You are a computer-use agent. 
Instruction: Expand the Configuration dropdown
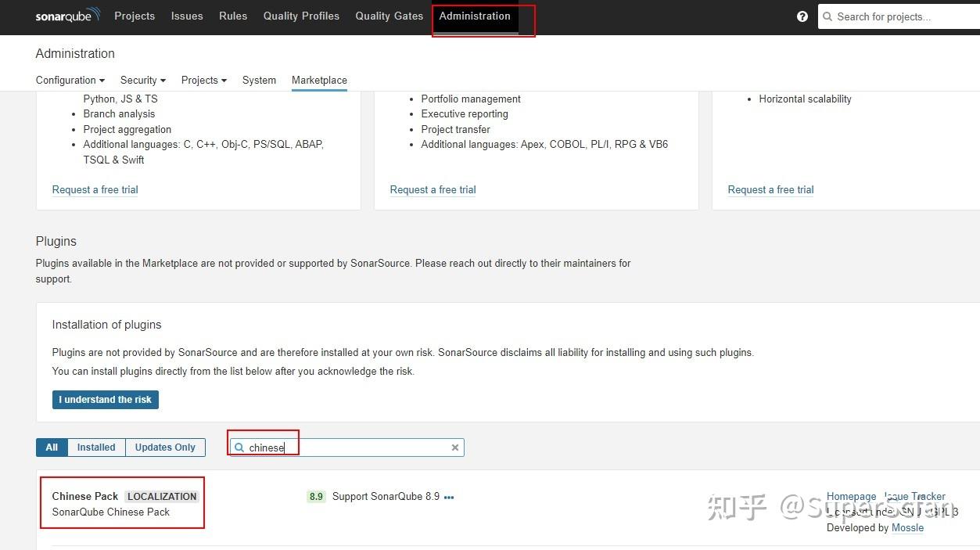click(x=70, y=80)
